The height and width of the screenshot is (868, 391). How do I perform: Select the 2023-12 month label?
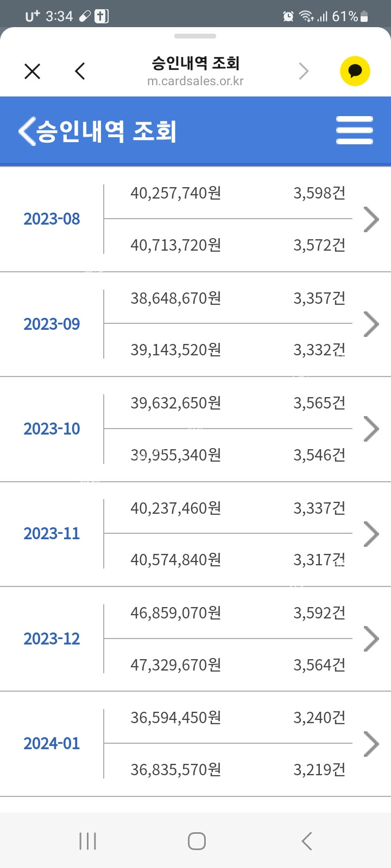[52, 639]
